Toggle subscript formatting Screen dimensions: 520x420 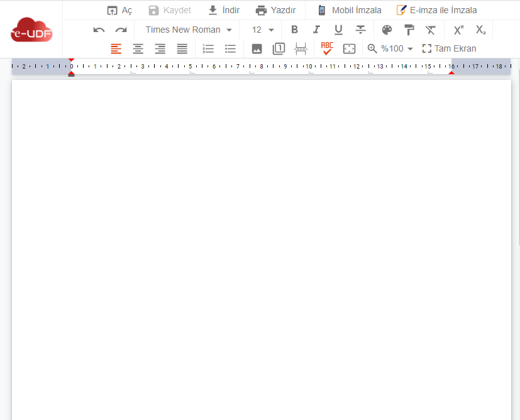pyautogui.click(x=480, y=30)
